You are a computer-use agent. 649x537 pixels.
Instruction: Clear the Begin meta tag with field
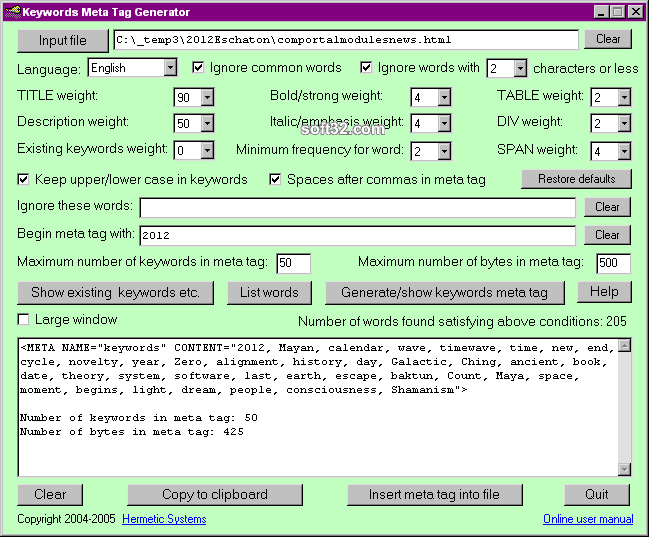607,235
